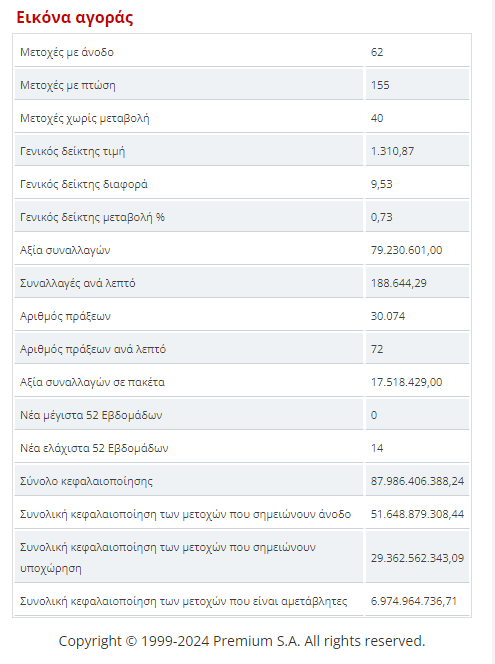This screenshot has width=495, height=664.
Task: Click the Αριθμός πράξεων ανά λεπτό row
Action: [x=242, y=349]
